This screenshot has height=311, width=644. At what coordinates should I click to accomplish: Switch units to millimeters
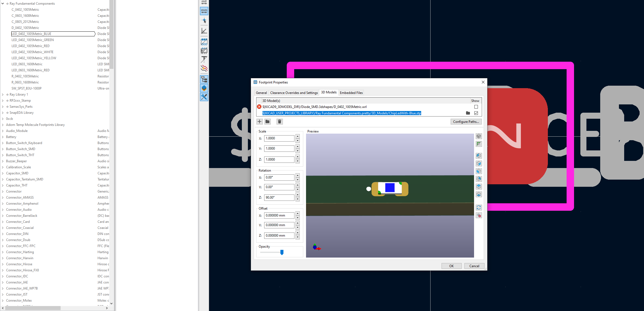(x=204, y=11)
